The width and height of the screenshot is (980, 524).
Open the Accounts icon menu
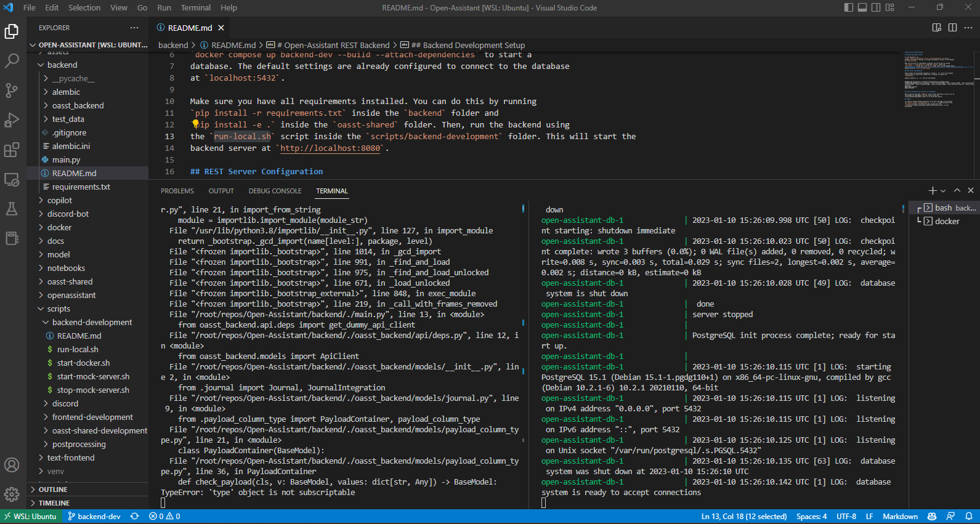tap(12, 465)
